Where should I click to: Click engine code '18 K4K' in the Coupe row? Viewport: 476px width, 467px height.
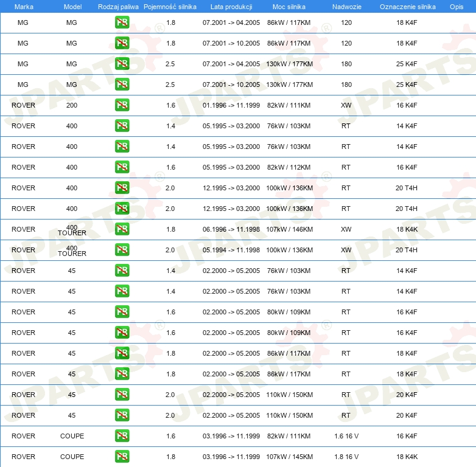click(x=407, y=457)
